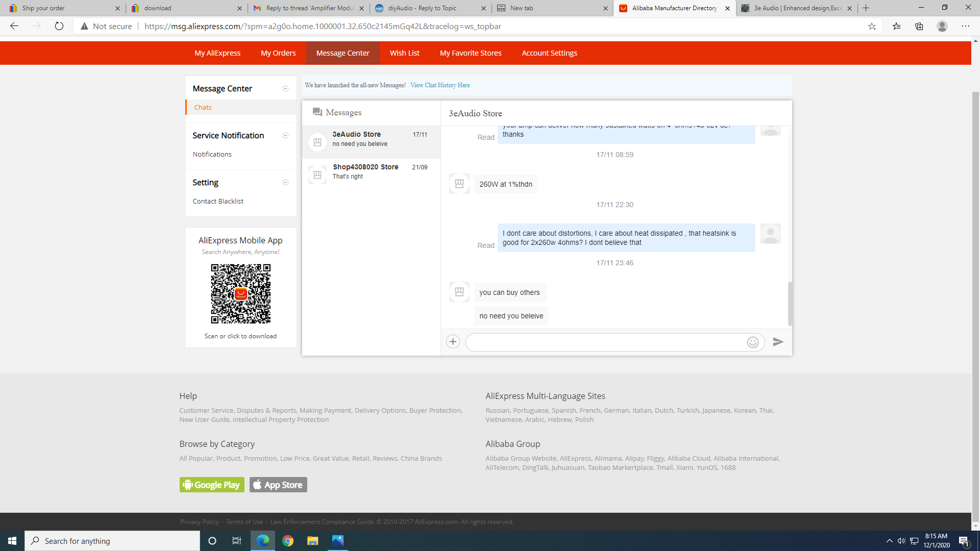Open the Terms of Use footer link
This screenshot has width=980, height=551.
point(244,522)
